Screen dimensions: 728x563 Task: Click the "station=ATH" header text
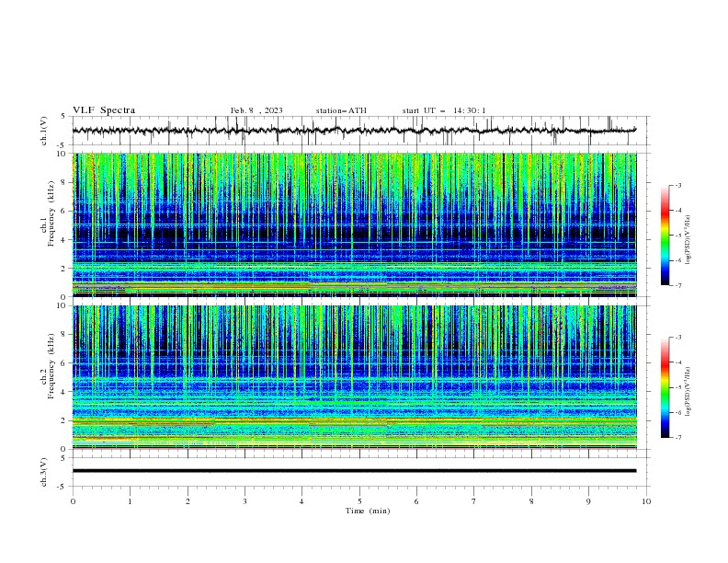coord(341,110)
